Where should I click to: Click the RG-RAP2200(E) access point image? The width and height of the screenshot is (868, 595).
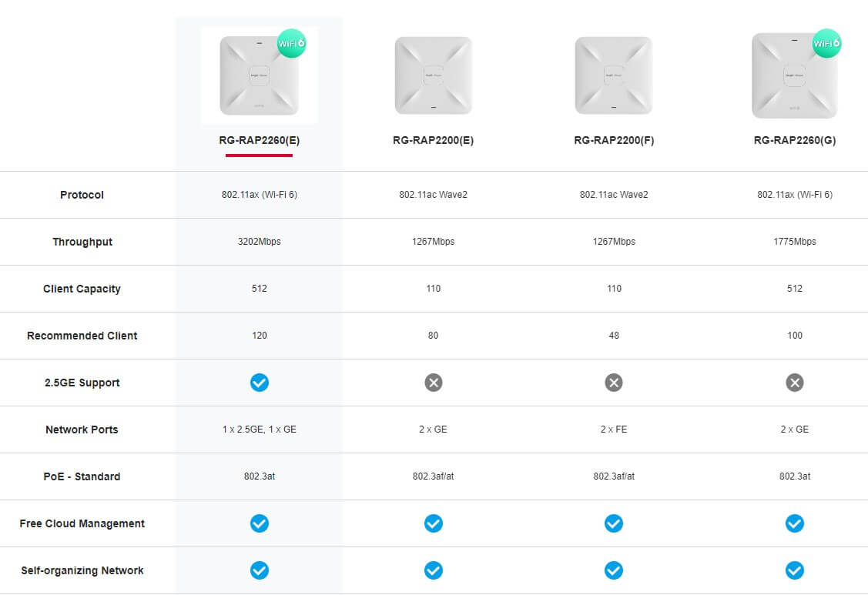pos(433,75)
